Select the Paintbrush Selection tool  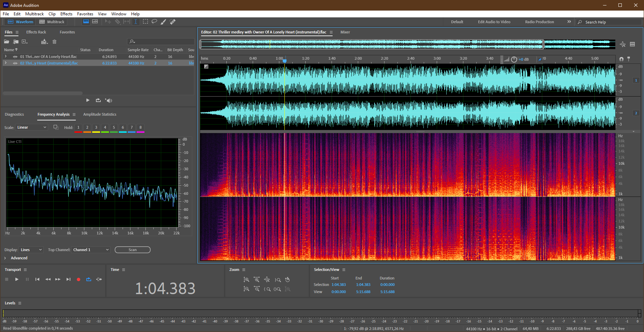pyautogui.click(x=164, y=21)
